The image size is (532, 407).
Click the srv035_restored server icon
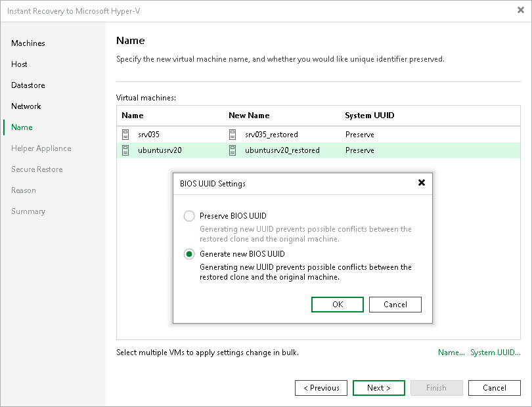pyautogui.click(x=233, y=135)
